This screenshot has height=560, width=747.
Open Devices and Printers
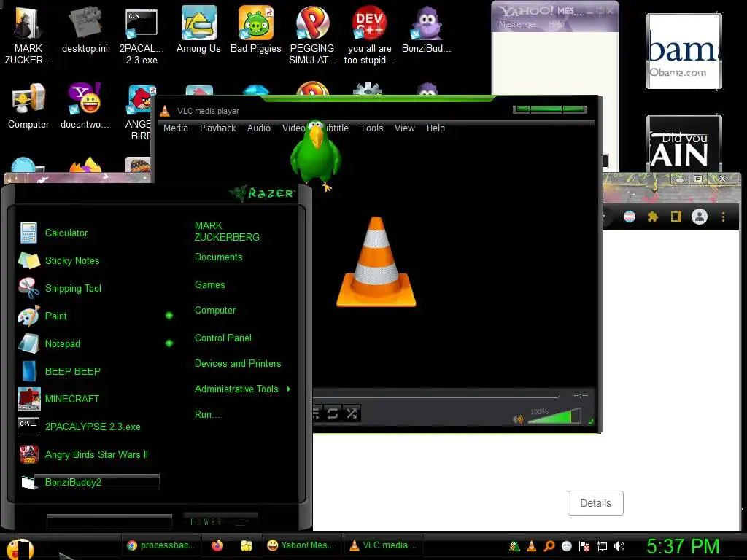[238, 363]
